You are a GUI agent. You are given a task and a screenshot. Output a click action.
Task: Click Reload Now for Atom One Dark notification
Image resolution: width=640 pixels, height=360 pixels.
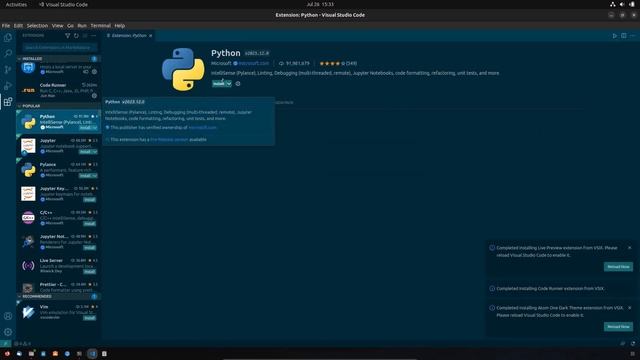618,327
